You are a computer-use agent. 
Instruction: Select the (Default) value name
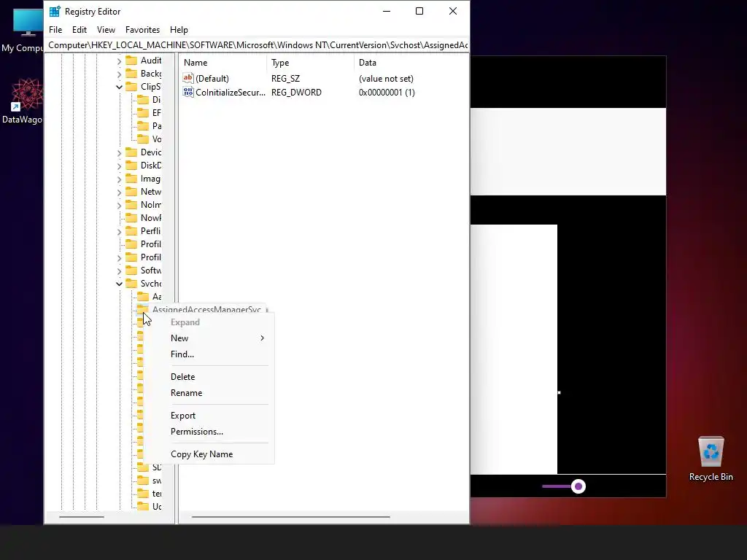[212, 79]
